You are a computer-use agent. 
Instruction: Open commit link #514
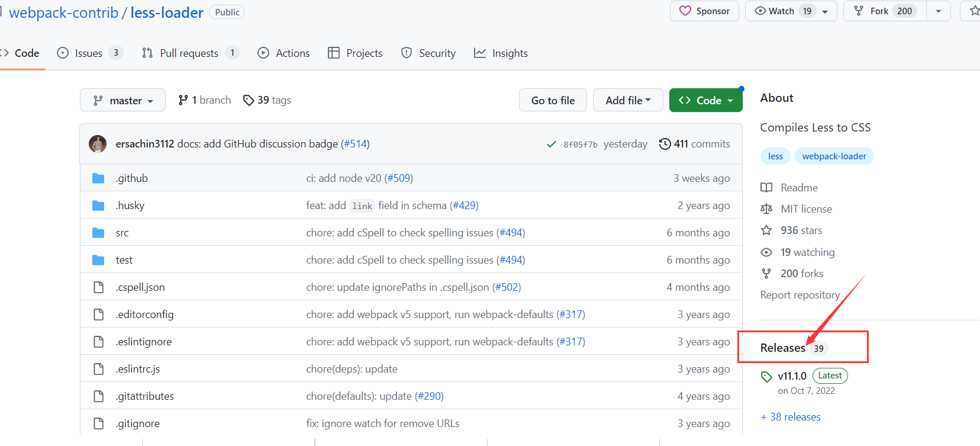355,144
